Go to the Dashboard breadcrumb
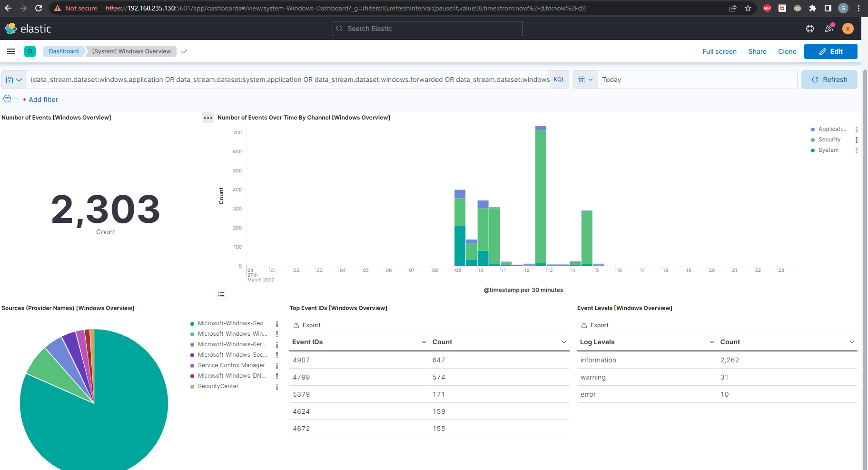This screenshot has width=868, height=470. point(64,51)
